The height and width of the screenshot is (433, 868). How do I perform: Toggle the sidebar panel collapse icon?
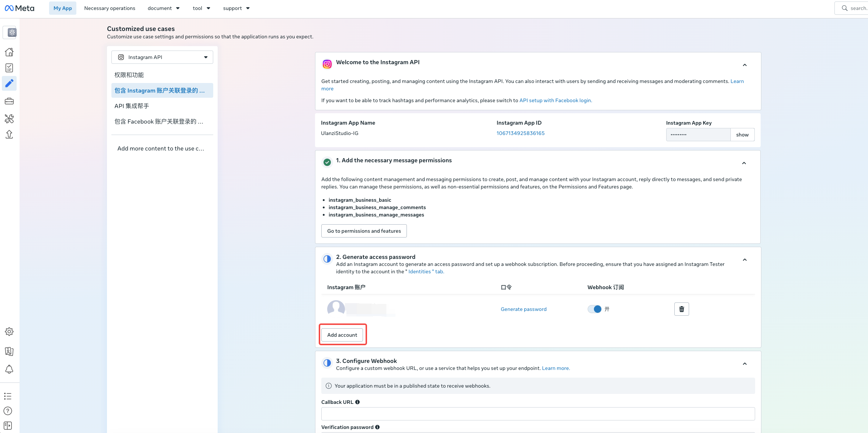coord(8,426)
